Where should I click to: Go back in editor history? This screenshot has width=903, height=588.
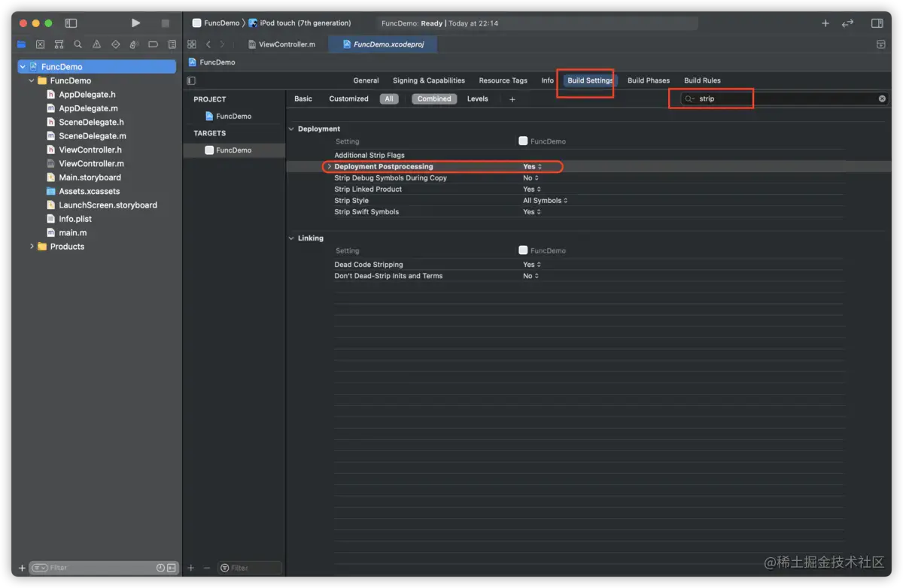click(208, 44)
